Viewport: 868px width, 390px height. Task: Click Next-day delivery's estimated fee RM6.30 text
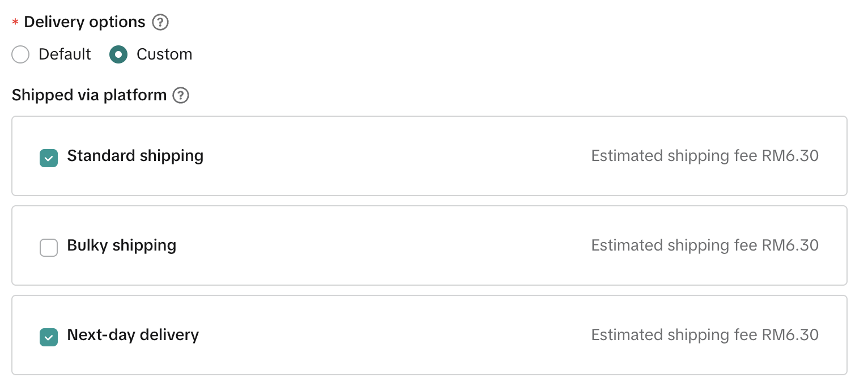coord(704,335)
